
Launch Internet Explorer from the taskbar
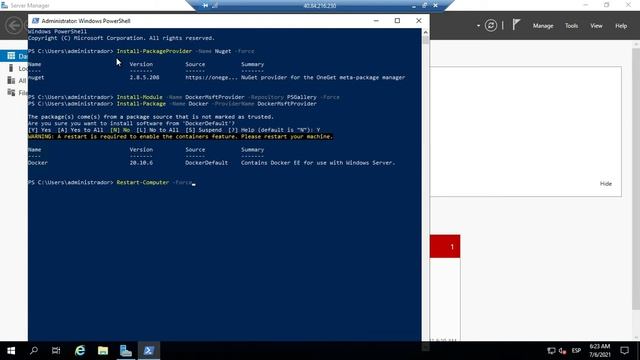(80, 351)
